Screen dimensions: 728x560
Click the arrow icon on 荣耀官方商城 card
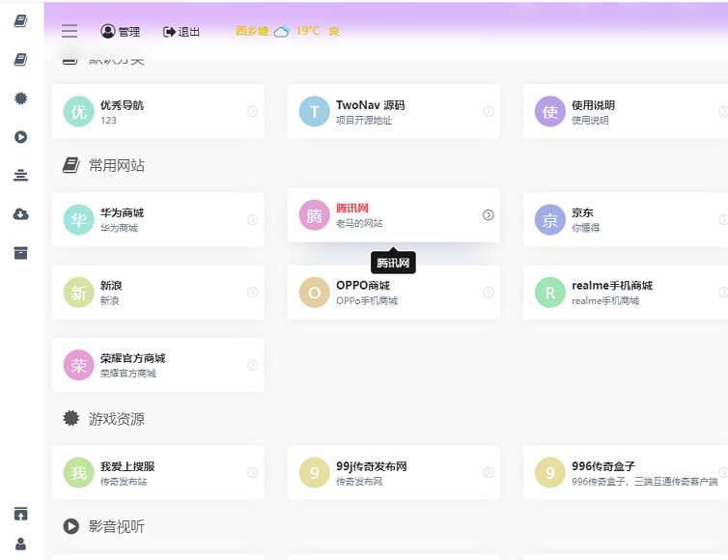pyautogui.click(x=252, y=365)
